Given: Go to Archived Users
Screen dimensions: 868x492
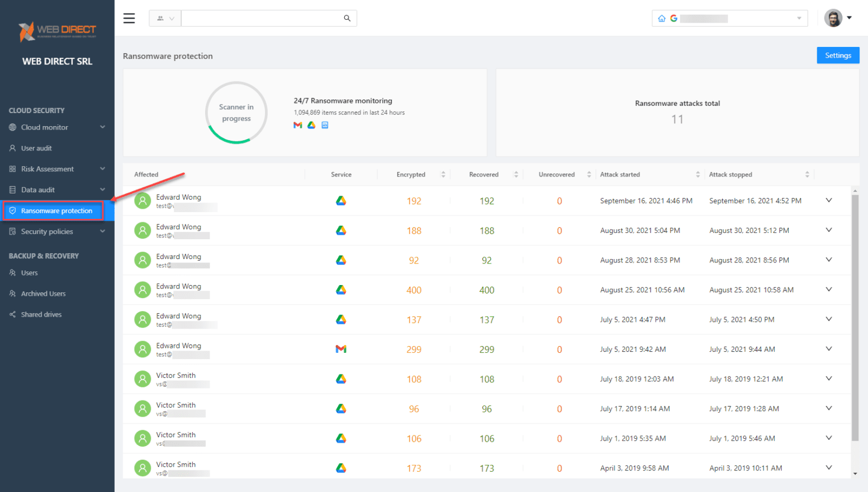Looking at the screenshot, I should click(x=43, y=294).
